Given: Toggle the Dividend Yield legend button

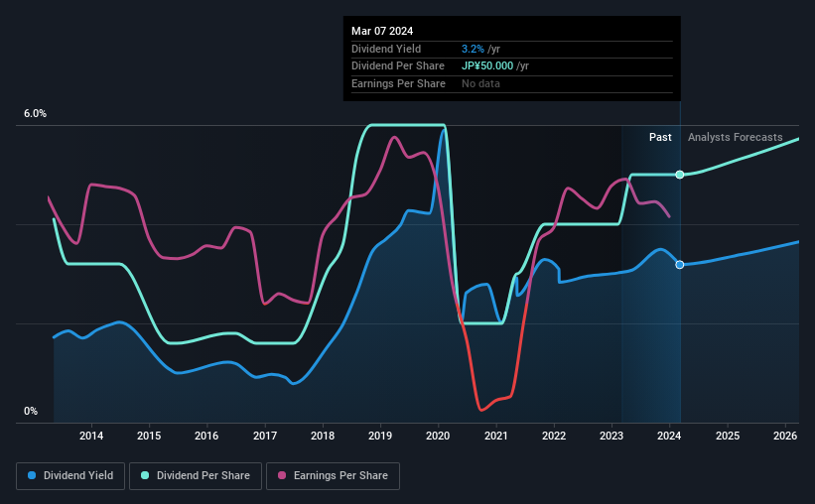Looking at the screenshot, I should (70, 475).
